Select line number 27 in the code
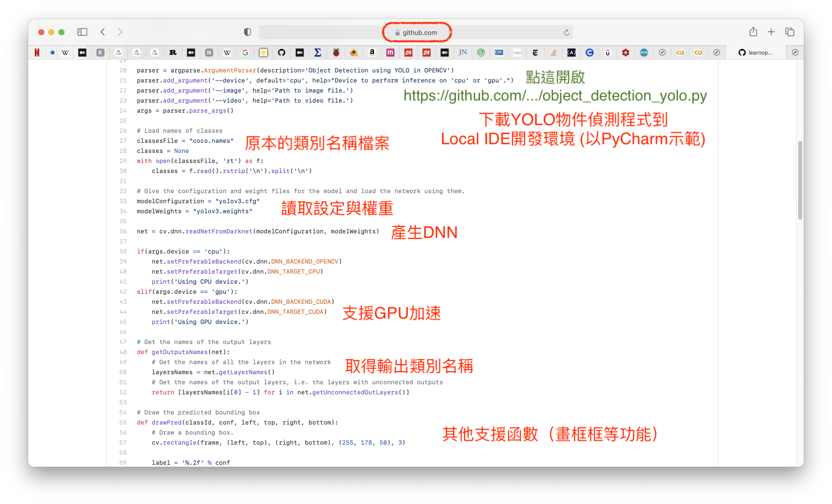The height and width of the screenshot is (504, 832). [123, 141]
